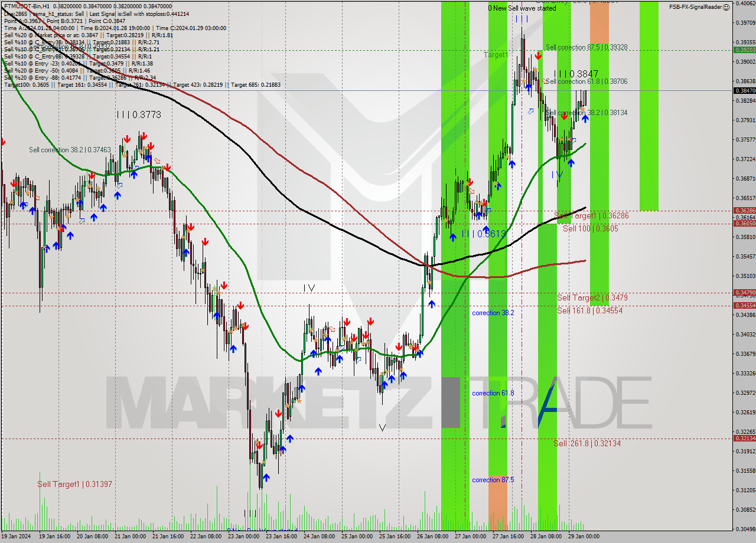Click "Sell 261.8 | 0.32134" label
The image size is (756, 543).
tap(587, 443)
